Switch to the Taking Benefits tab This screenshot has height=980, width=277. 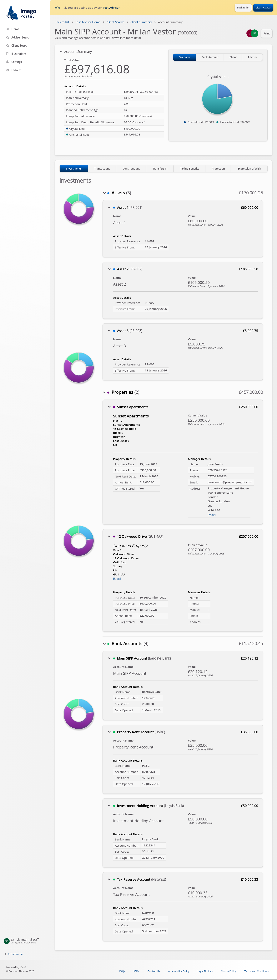tap(189, 169)
